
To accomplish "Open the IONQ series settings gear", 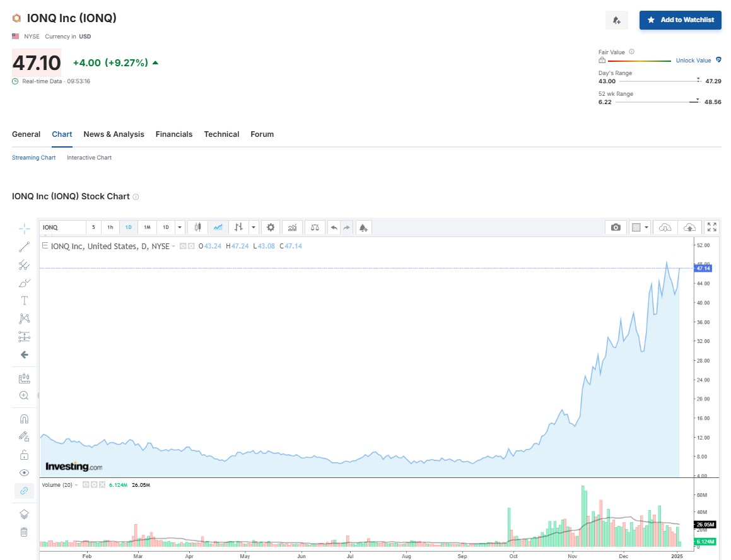I will [191, 246].
